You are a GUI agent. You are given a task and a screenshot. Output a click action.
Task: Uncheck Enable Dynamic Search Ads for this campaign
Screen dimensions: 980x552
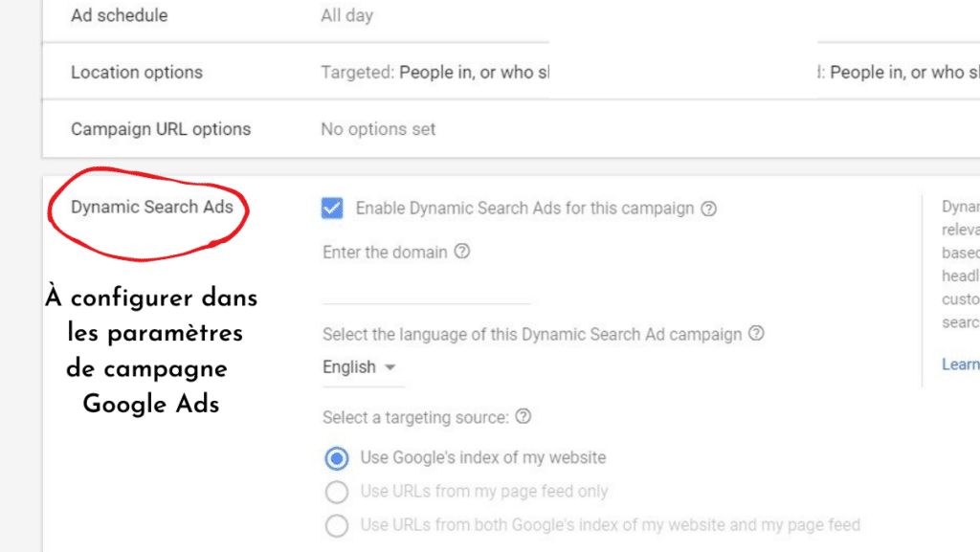(332, 208)
